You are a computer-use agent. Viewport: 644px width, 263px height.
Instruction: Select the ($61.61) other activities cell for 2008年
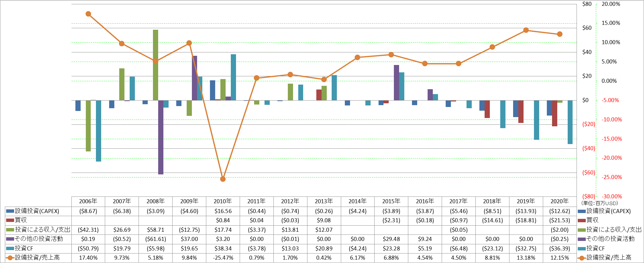click(156, 239)
